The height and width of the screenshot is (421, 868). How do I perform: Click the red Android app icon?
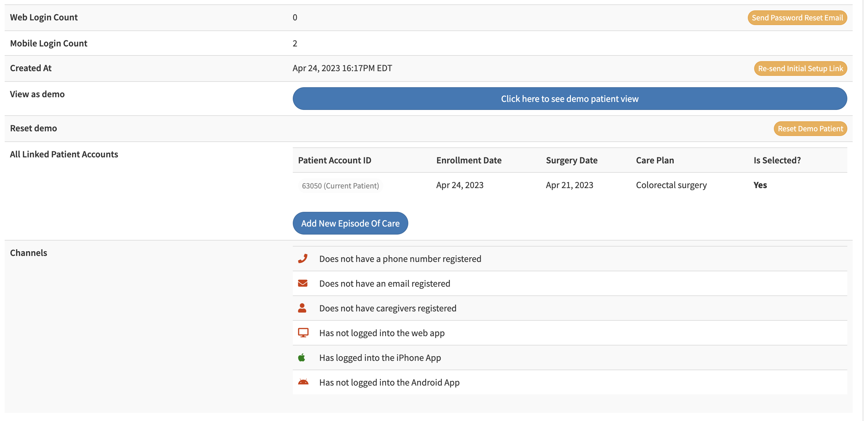[x=303, y=382]
